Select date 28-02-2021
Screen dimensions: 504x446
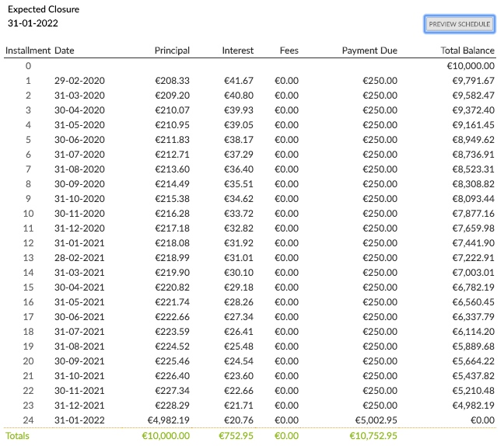(79, 258)
